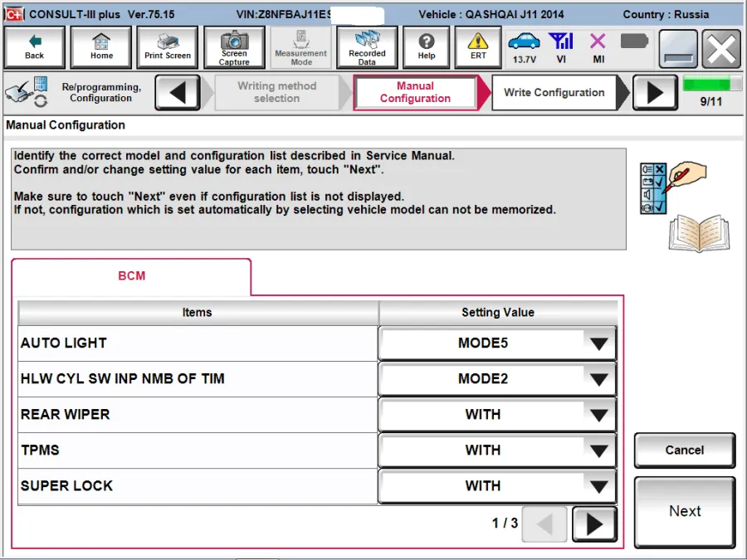Click the TPMS item label
The height and width of the screenshot is (560, 747).
tap(40, 450)
